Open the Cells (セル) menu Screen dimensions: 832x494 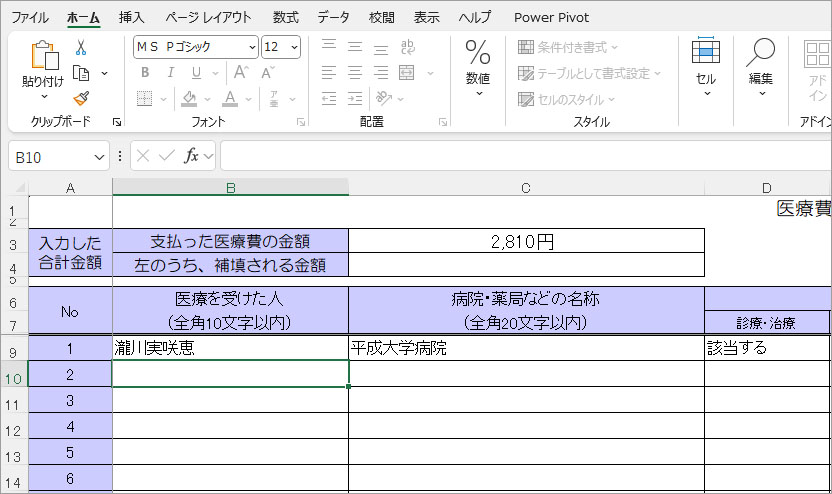click(706, 67)
